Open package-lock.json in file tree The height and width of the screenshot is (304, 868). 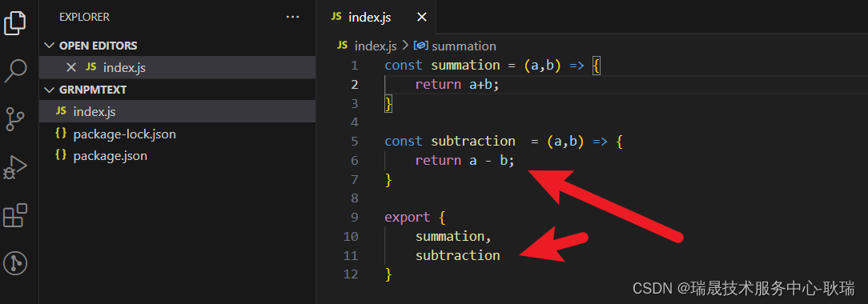pos(177,134)
